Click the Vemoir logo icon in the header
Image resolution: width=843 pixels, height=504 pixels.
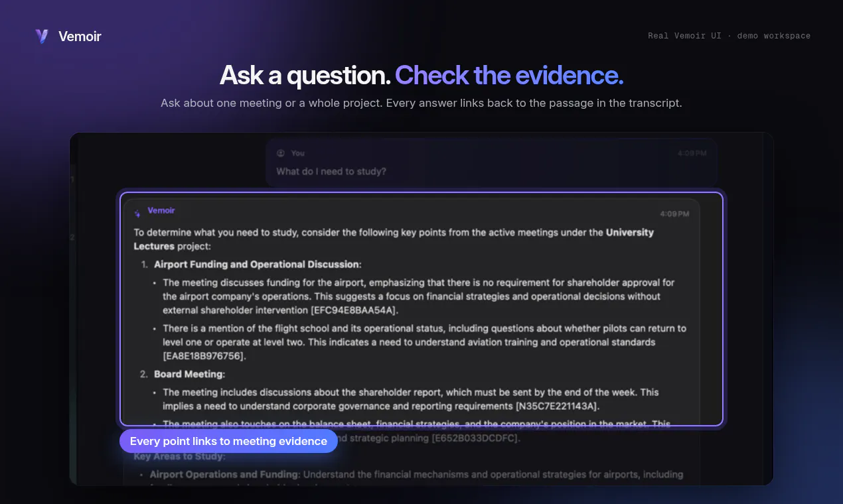point(42,36)
